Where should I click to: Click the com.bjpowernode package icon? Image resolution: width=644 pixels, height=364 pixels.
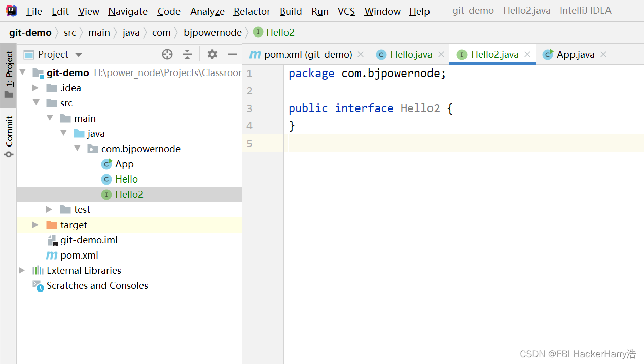click(x=93, y=149)
